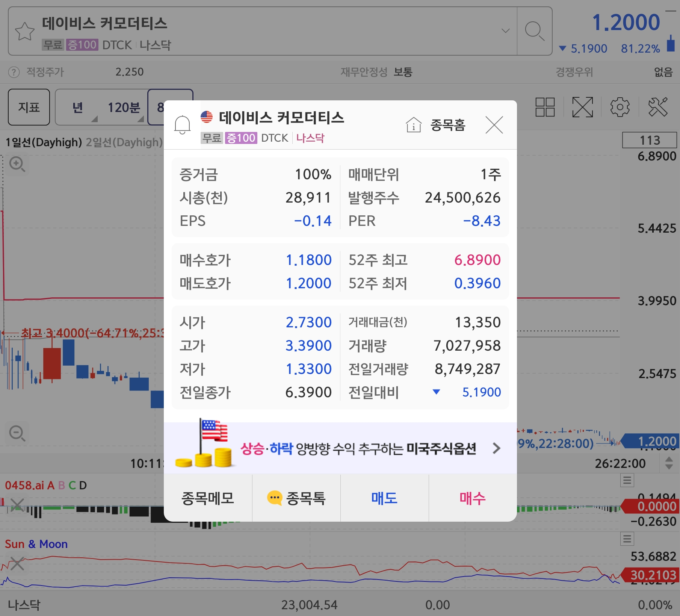Select the 적정주가 value 2.250
This screenshot has width=680, height=616.
[x=130, y=72]
